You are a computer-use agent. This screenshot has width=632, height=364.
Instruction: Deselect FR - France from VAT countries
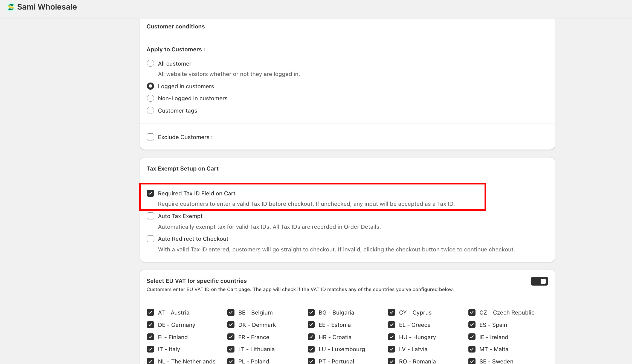231,337
